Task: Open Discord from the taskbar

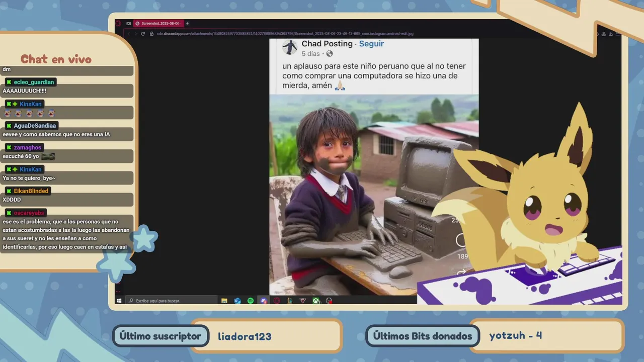Action: click(x=264, y=301)
